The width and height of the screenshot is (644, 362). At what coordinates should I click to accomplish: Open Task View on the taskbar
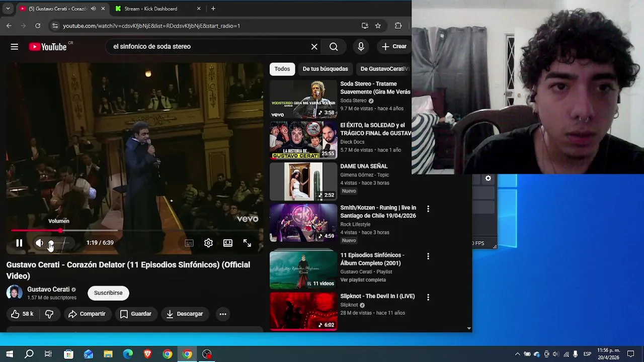pyautogui.click(x=48, y=354)
